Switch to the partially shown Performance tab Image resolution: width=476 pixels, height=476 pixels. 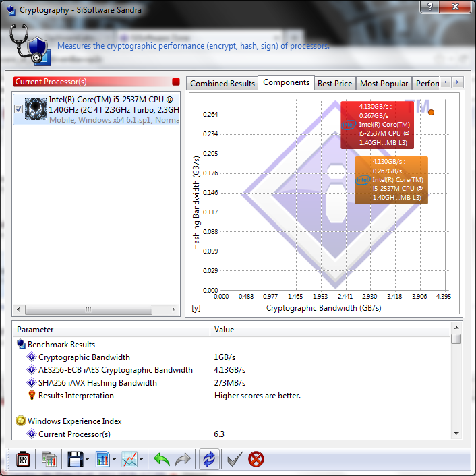[x=427, y=84]
